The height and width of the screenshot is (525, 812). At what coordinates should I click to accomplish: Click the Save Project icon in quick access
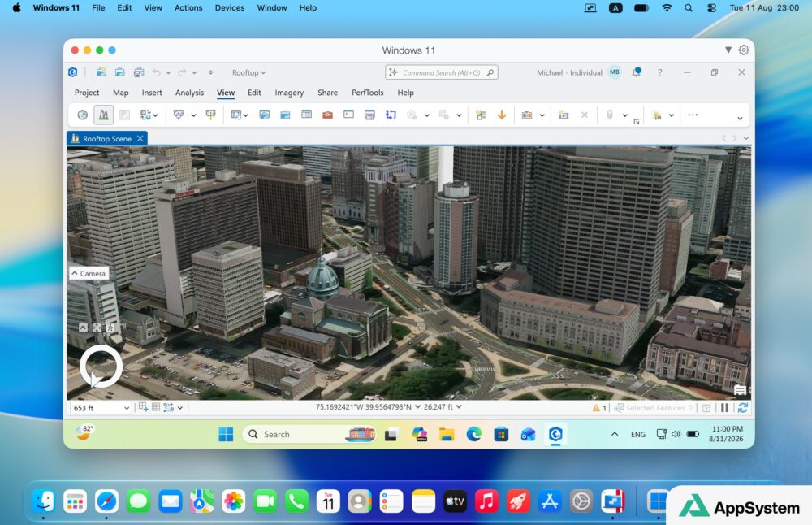(139, 72)
